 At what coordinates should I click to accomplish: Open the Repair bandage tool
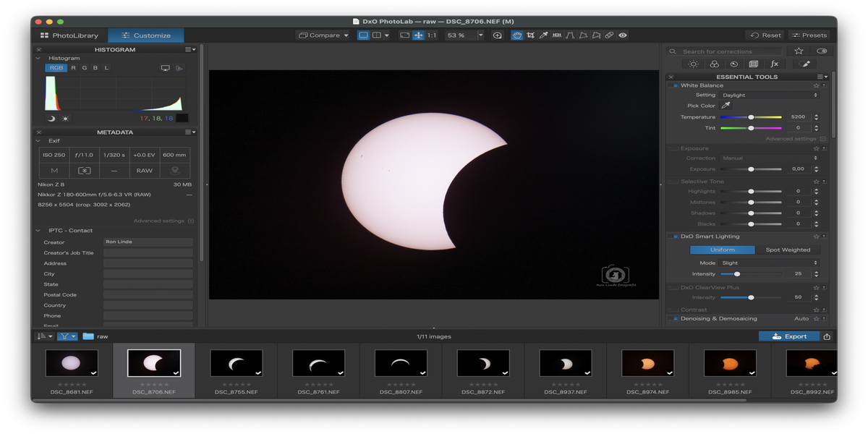click(609, 35)
